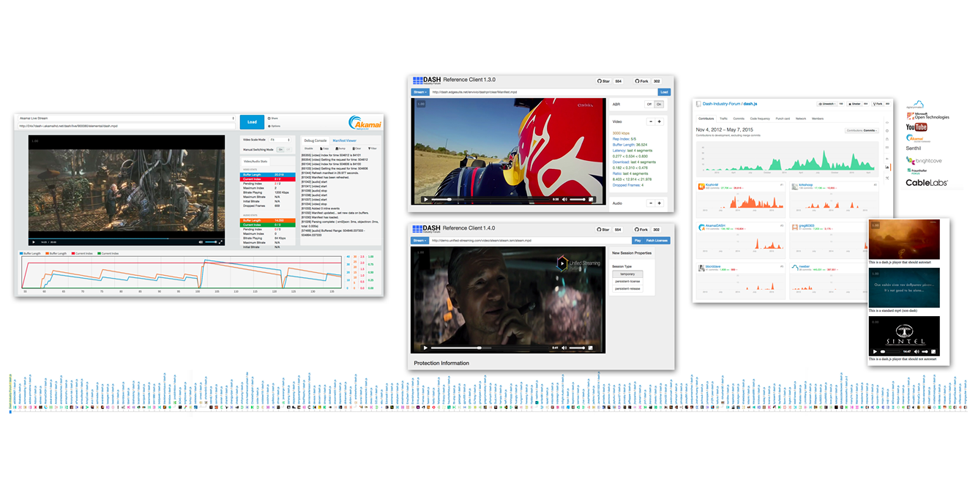Click Disable in debug console toolbar
Image resolution: width=970 pixels, height=485 pixels.
tap(308, 148)
